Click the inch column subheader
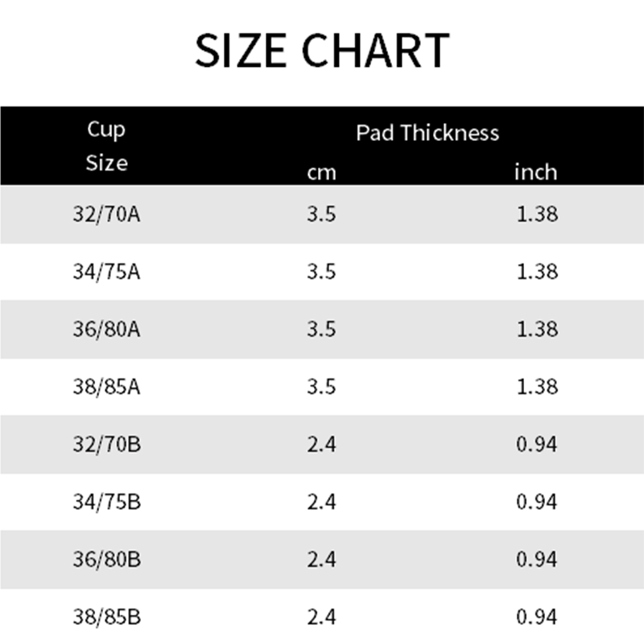 click(536, 172)
